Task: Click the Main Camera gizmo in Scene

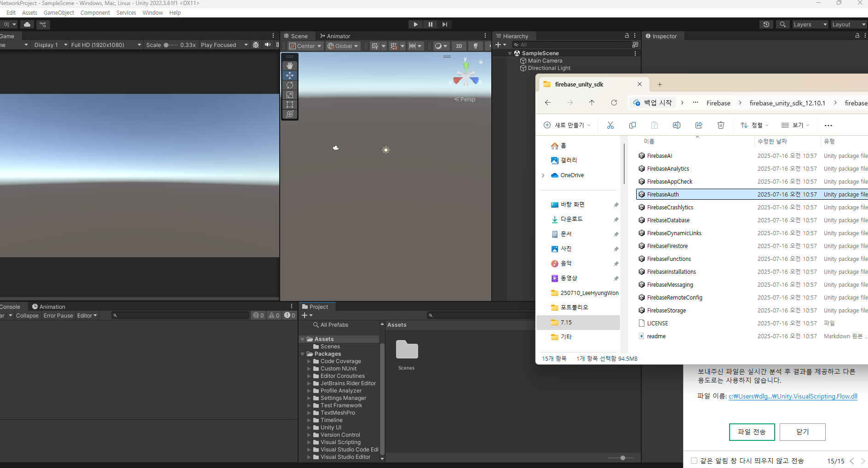Action: [x=336, y=148]
